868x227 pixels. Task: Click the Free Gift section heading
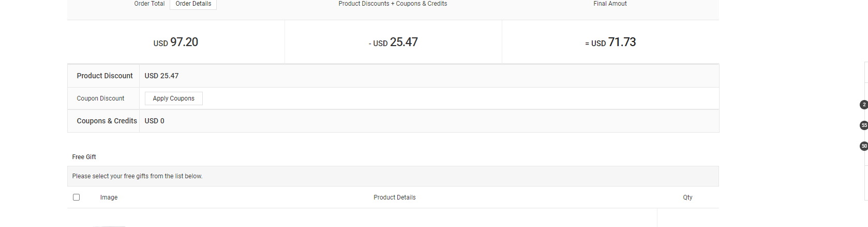pos(84,157)
